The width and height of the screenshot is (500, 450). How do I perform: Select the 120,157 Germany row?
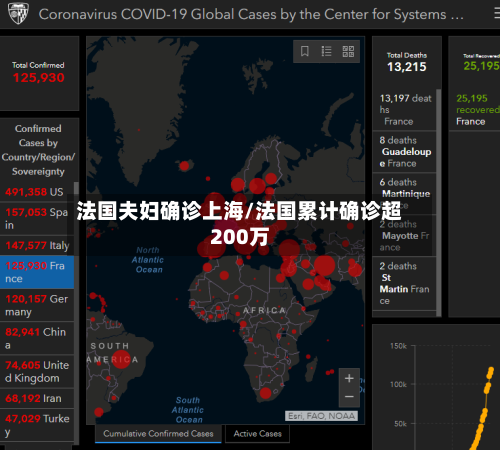tap(37, 305)
